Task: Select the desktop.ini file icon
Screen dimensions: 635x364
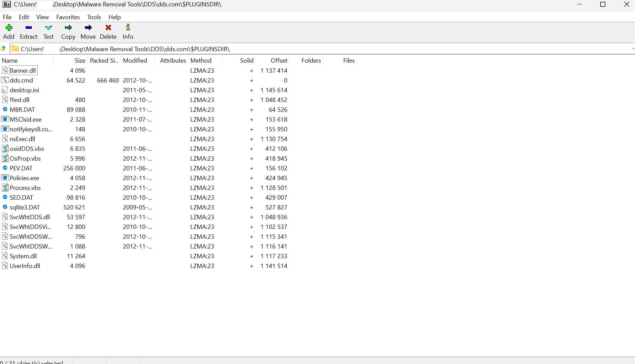Action: coord(4,90)
